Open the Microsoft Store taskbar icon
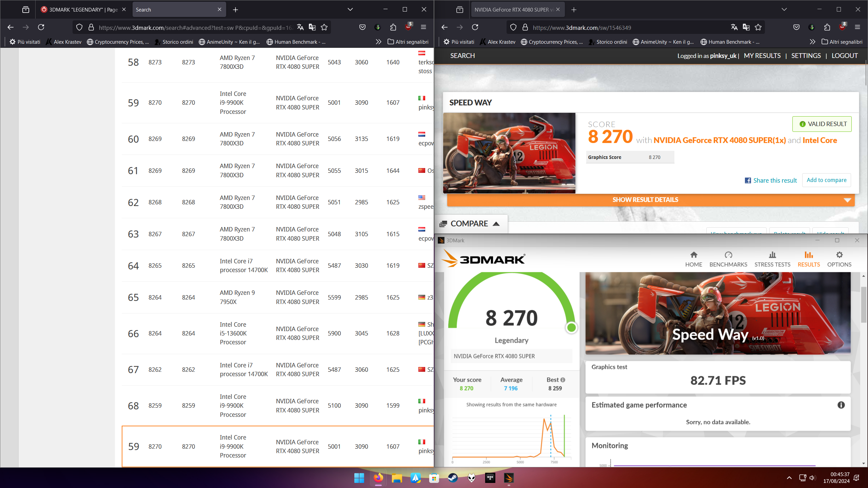The width and height of the screenshot is (868, 488). 434,478
